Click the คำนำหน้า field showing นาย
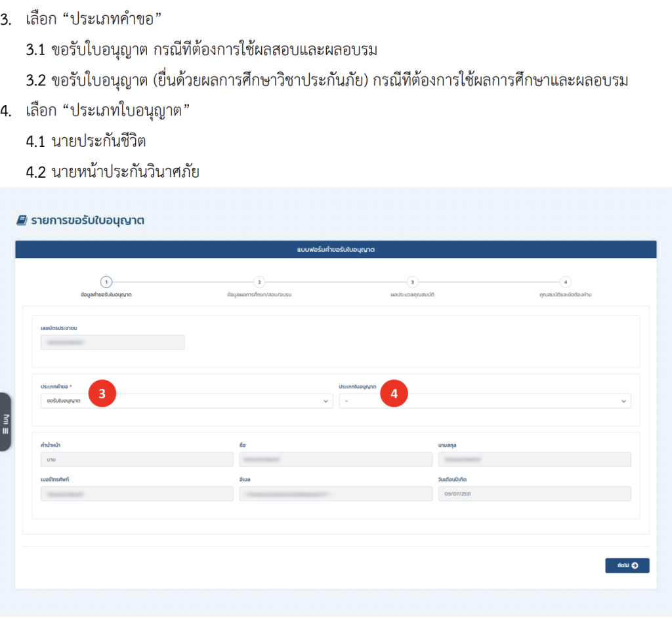The height and width of the screenshot is (618, 672). click(x=136, y=459)
